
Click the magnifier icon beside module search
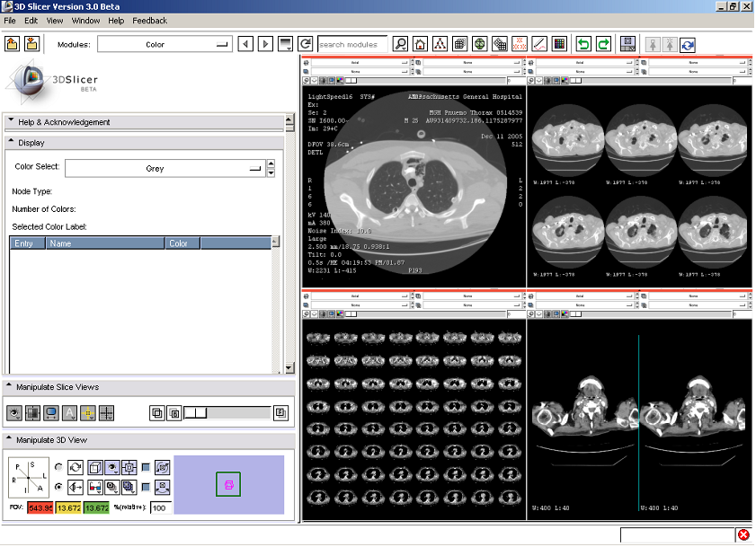(x=400, y=44)
